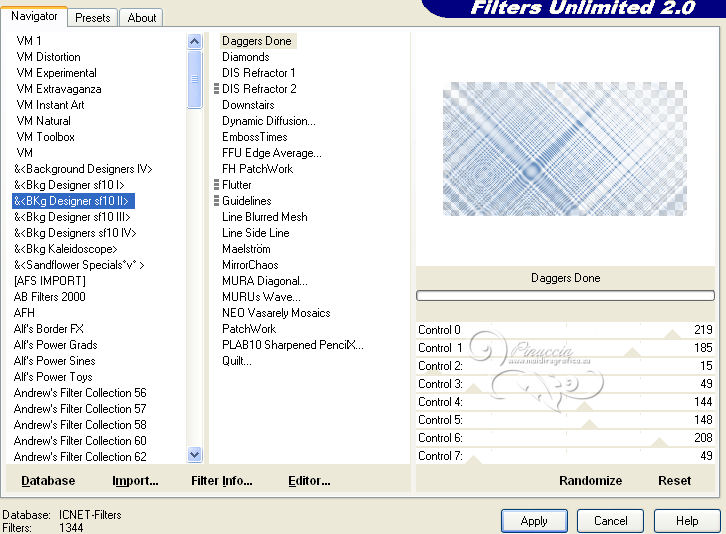The height and width of the screenshot is (534, 726).
Task: Click the category list scroll up arrow
Action: (x=194, y=42)
